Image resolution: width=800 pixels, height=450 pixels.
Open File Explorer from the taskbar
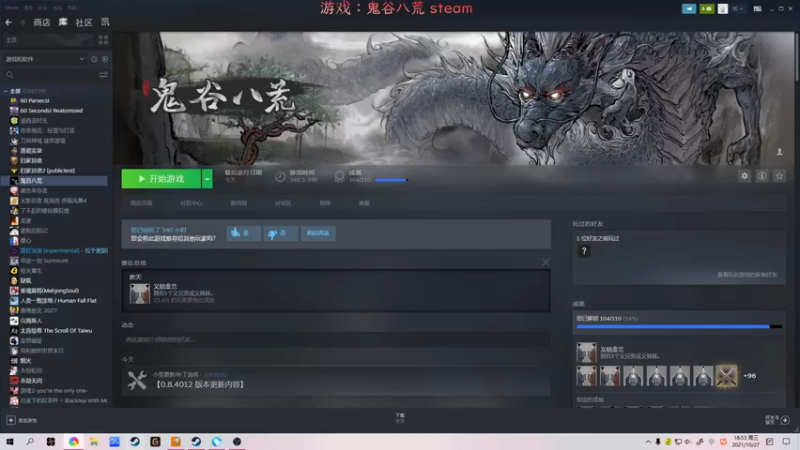94,442
